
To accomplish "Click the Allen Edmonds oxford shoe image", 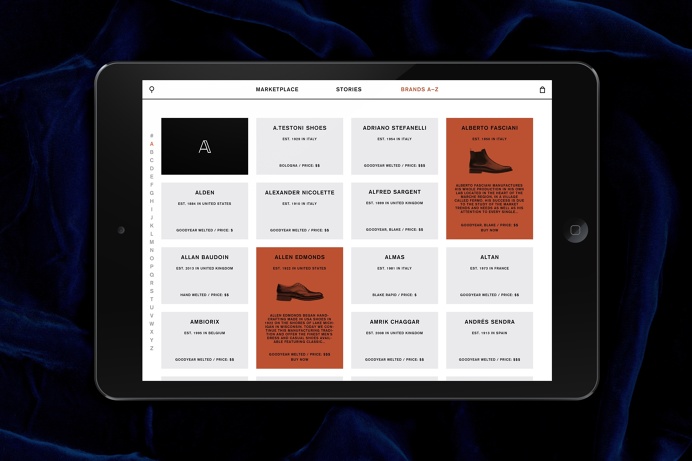I will coord(300,292).
